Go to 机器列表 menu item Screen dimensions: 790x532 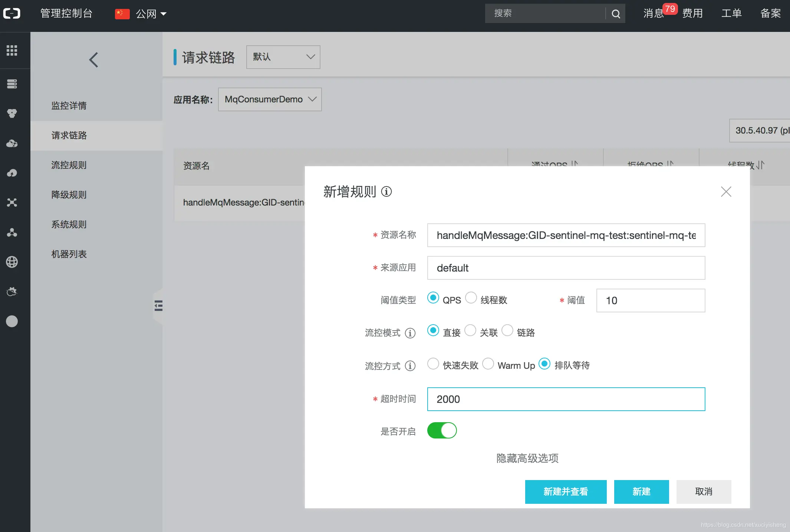(69, 254)
